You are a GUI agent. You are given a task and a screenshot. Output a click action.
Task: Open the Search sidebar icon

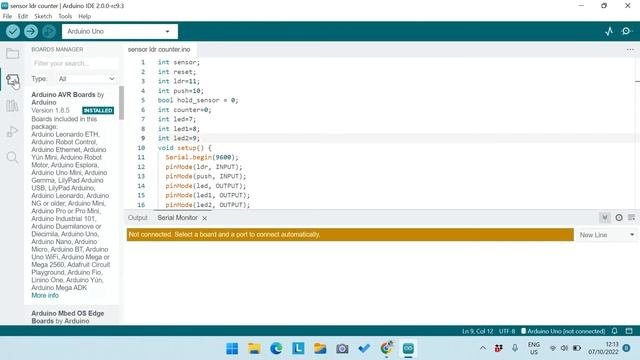pyautogui.click(x=12, y=158)
